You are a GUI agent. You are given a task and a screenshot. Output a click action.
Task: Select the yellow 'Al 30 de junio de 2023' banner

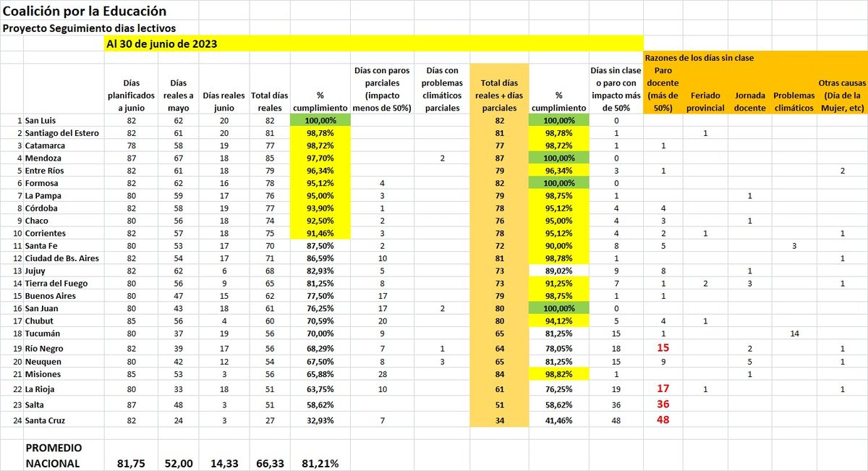(x=162, y=44)
